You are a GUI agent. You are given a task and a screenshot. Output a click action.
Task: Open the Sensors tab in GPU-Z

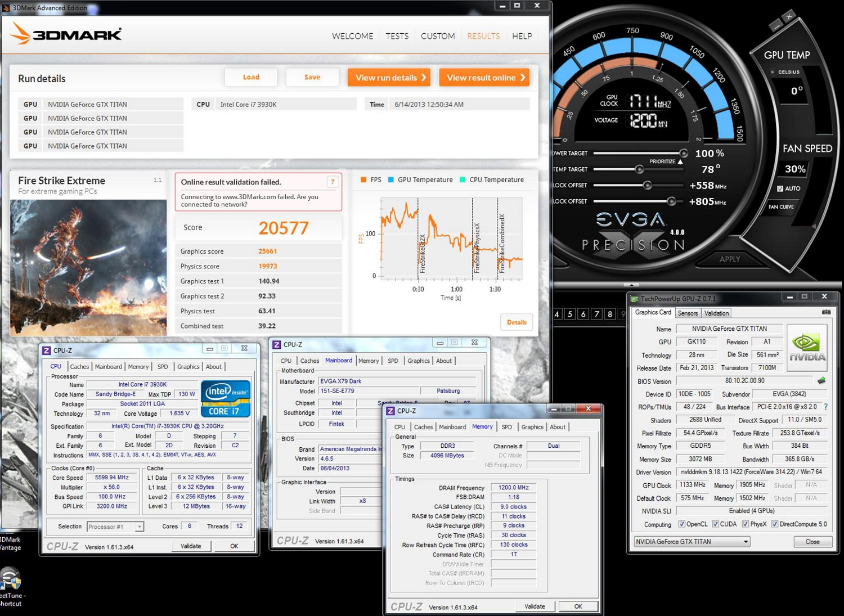click(x=688, y=313)
